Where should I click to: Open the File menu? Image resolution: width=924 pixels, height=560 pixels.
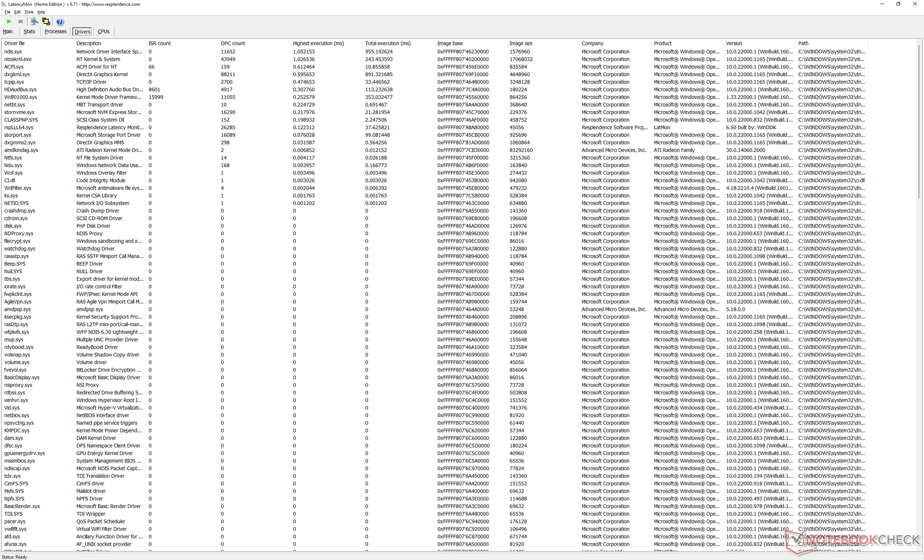tap(7, 12)
